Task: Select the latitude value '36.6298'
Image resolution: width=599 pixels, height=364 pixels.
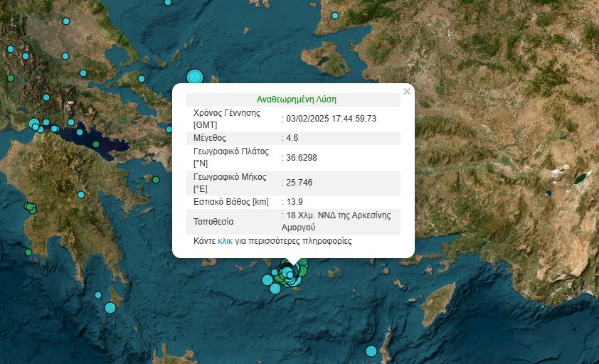Action: coord(302,157)
